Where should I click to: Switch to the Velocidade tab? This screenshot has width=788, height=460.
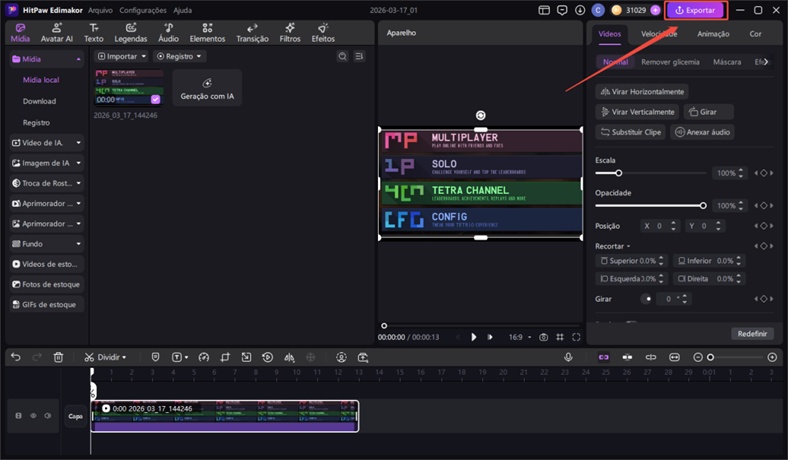click(x=659, y=34)
